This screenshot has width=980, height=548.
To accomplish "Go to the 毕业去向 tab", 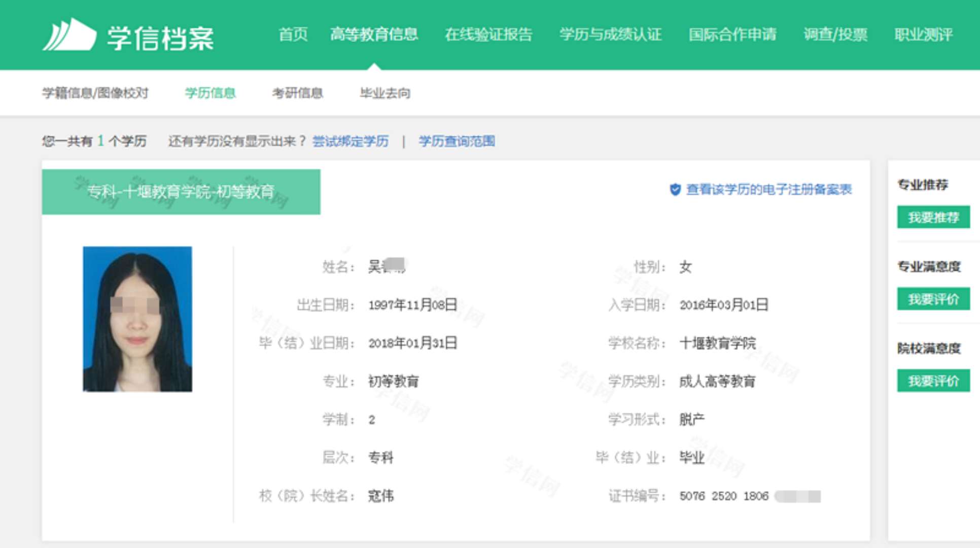I will coord(385,93).
